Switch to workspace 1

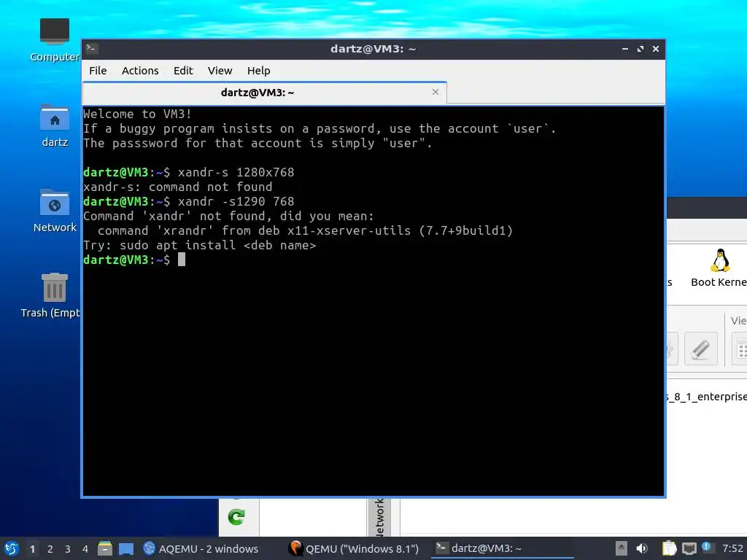pos(32,549)
